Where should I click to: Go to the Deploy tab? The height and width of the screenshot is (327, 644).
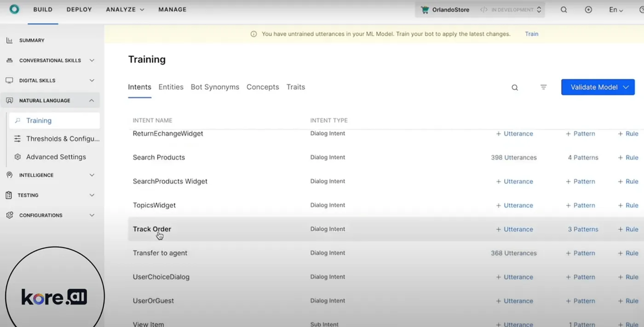[79, 9]
